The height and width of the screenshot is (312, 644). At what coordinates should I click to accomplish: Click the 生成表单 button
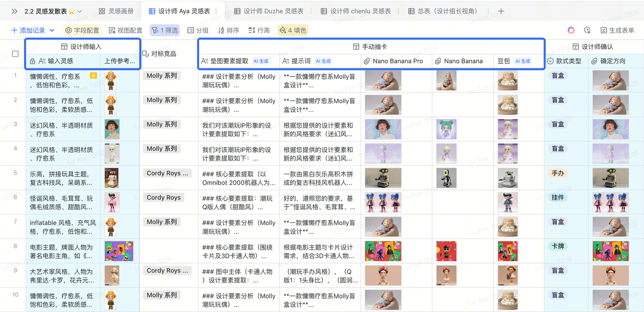[617, 30]
